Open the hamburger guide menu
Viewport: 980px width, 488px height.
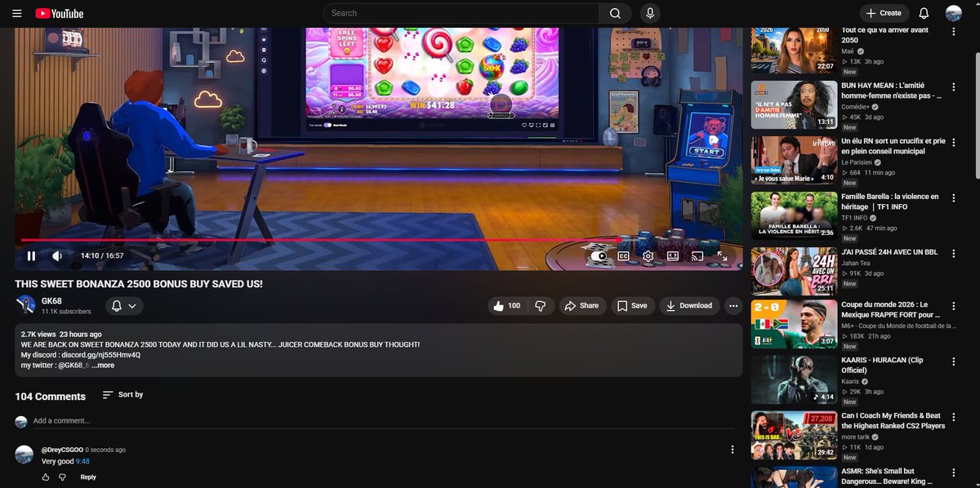tap(17, 13)
